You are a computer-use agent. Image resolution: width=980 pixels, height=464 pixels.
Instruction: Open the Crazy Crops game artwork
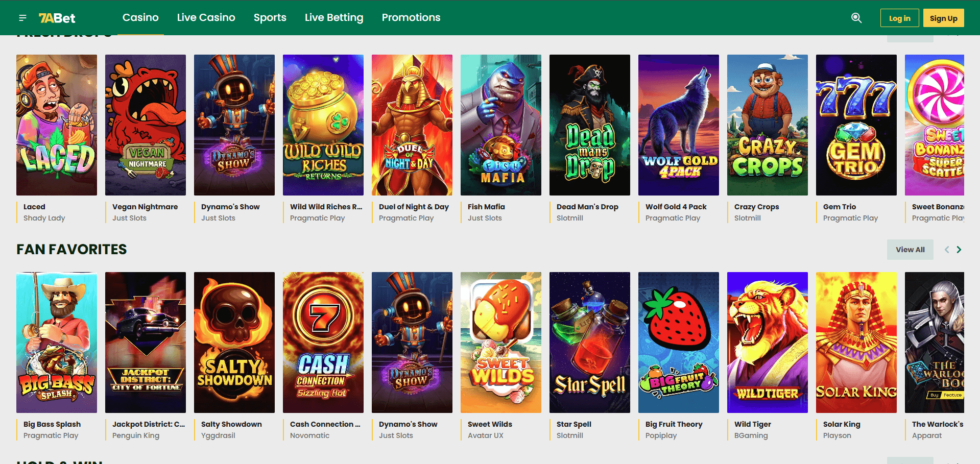pos(768,125)
